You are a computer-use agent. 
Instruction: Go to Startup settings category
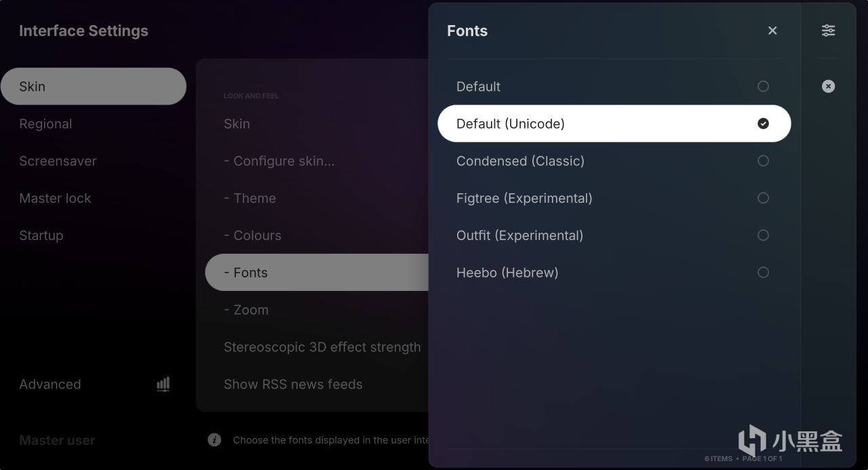tap(94, 235)
